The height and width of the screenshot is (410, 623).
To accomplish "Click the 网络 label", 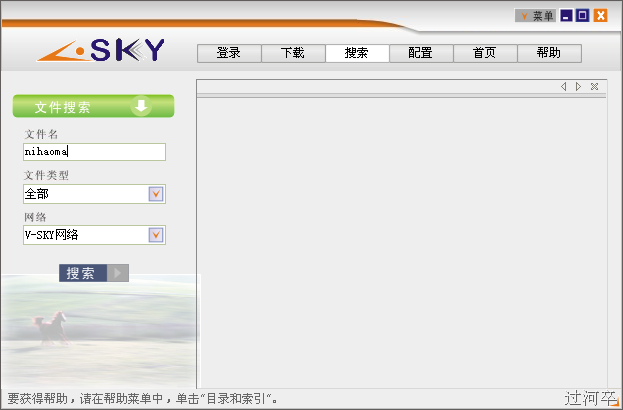I will [x=35, y=217].
